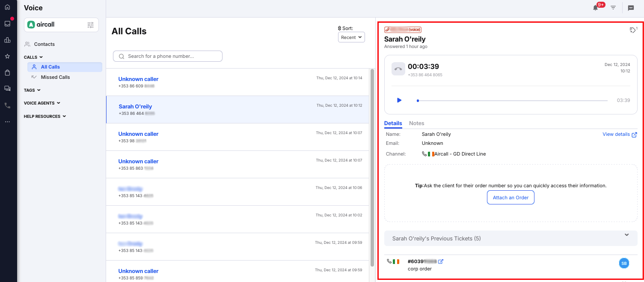Open ticket #6039 in a new window icon
The image size is (644, 282).
coord(441,261)
